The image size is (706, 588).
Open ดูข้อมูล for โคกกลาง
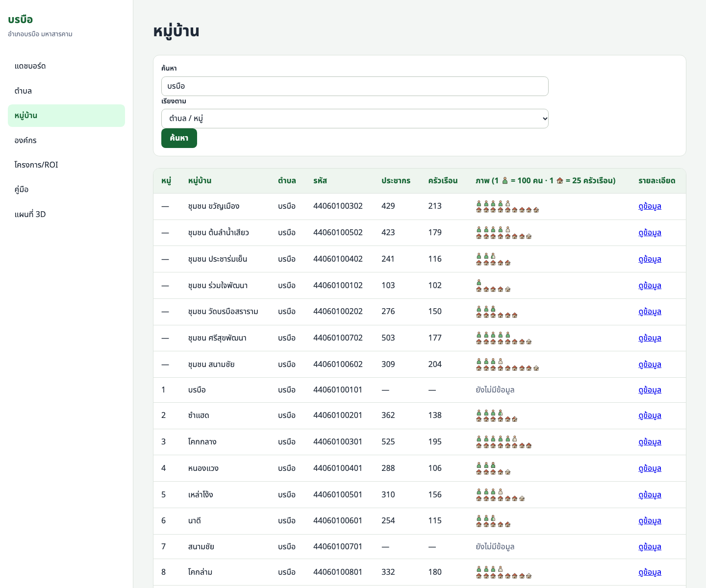[x=650, y=442]
